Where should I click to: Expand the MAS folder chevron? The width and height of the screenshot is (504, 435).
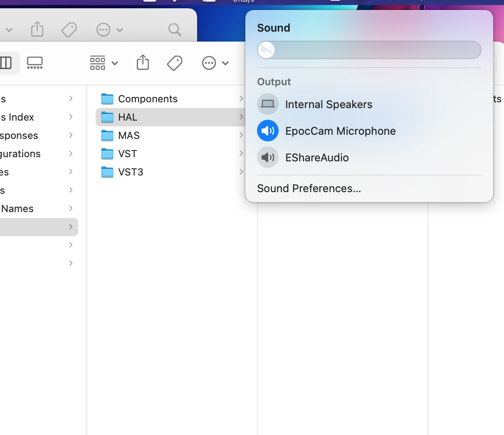241,135
